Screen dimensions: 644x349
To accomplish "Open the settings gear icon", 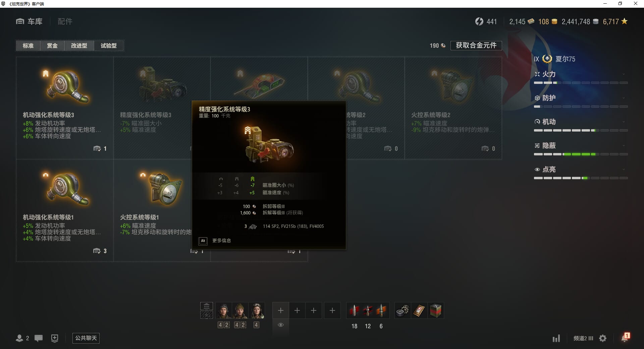I will pos(603,338).
